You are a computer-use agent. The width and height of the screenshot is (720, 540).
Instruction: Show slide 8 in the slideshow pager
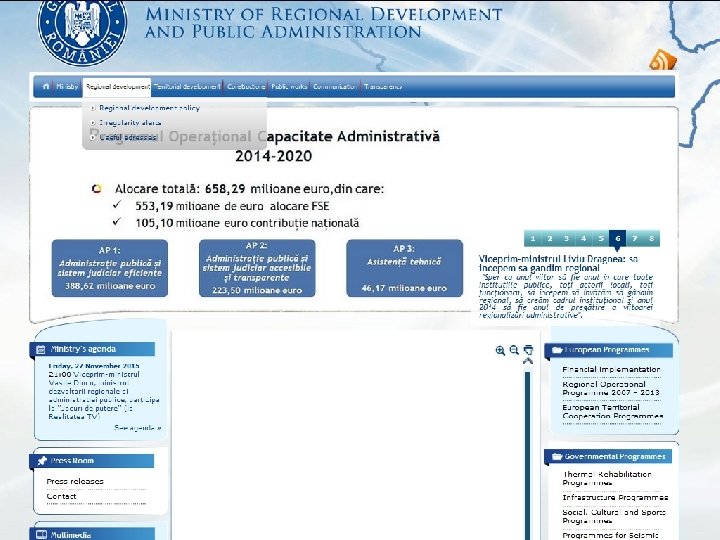click(652, 238)
